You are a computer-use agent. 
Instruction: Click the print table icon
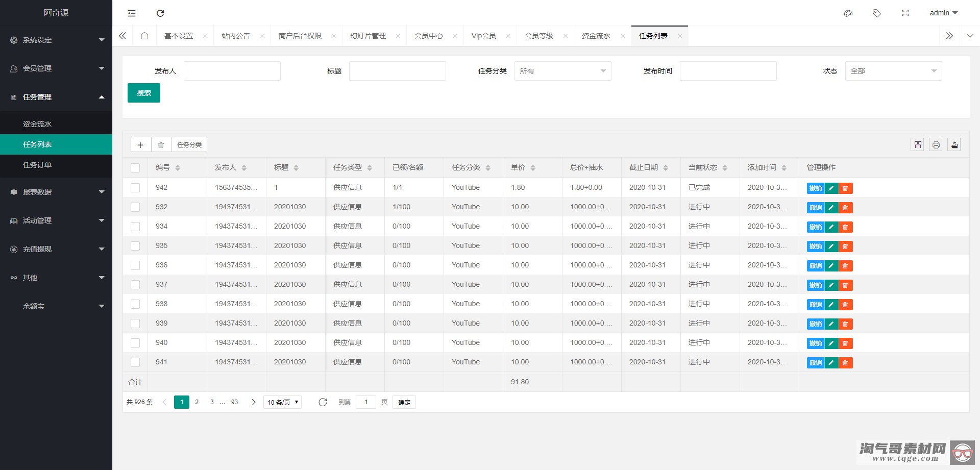point(936,145)
